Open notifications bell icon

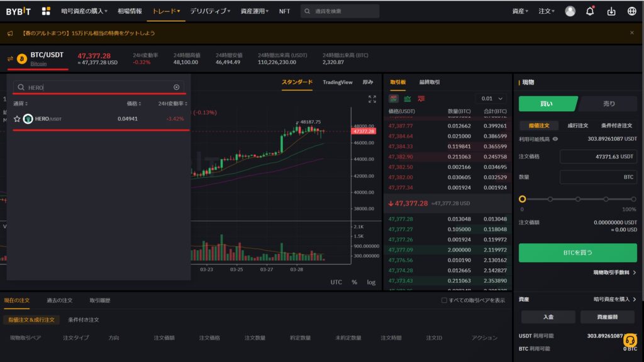pyautogui.click(x=590, y=11)
